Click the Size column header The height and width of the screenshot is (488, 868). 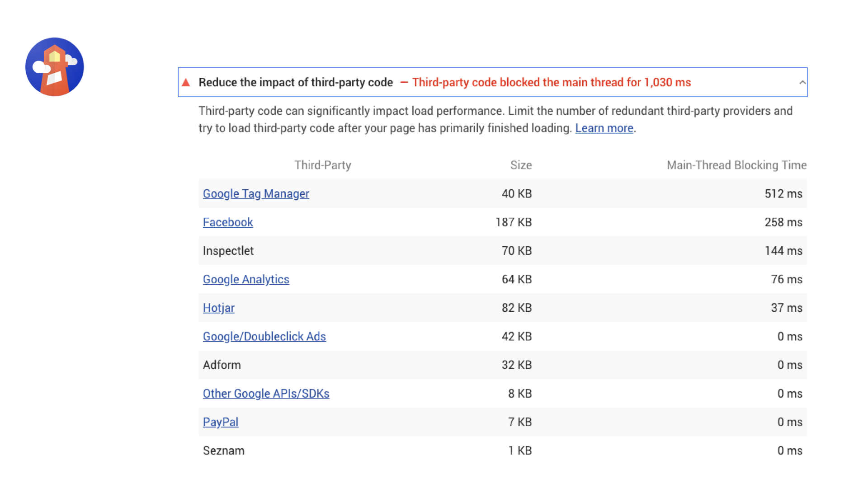point(521,165)
